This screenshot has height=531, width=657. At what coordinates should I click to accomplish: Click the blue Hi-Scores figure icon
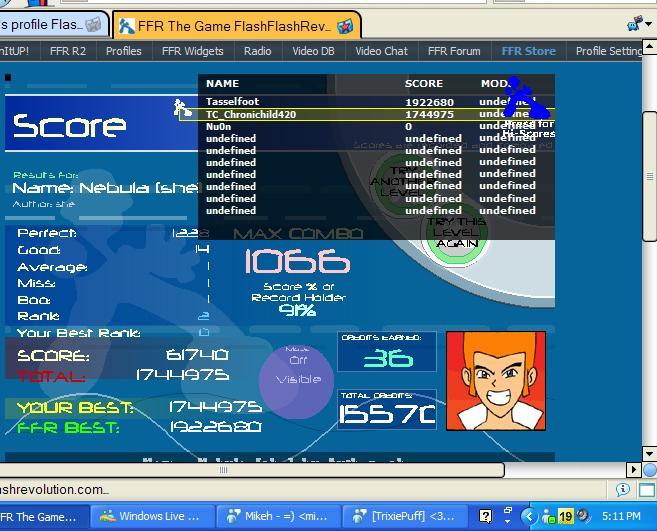click(x=521, y=104)
